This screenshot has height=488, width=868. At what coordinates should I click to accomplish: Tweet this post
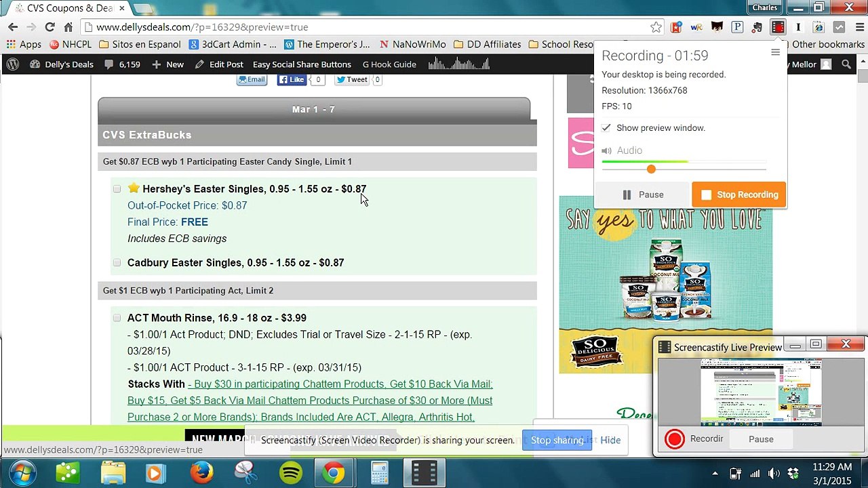[352, 79]
